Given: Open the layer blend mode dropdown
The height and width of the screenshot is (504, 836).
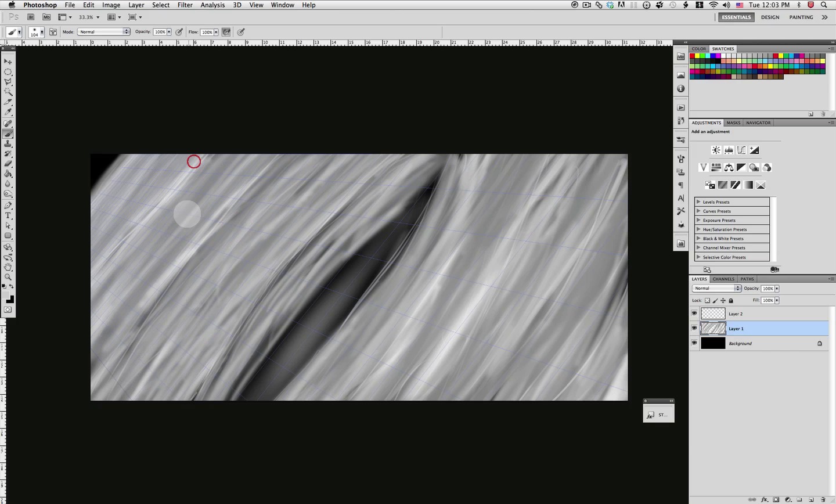Looking at the screenshot, I should coord(716,288).
